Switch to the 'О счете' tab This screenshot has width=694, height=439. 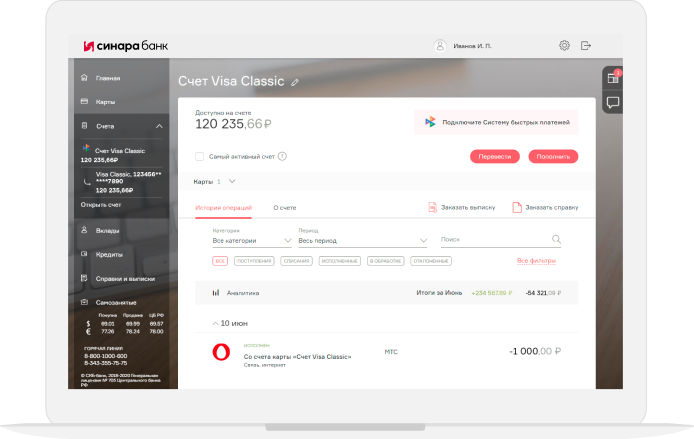click(x=285, y=207)
